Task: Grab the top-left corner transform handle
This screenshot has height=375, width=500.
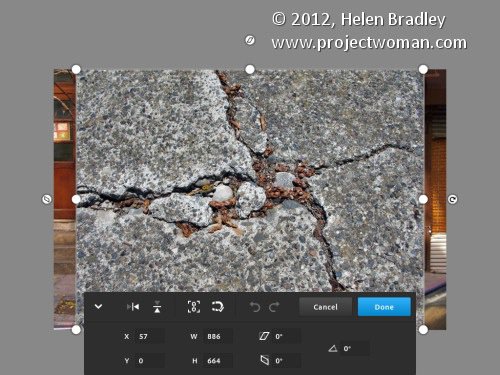Action: click(76, 69)
